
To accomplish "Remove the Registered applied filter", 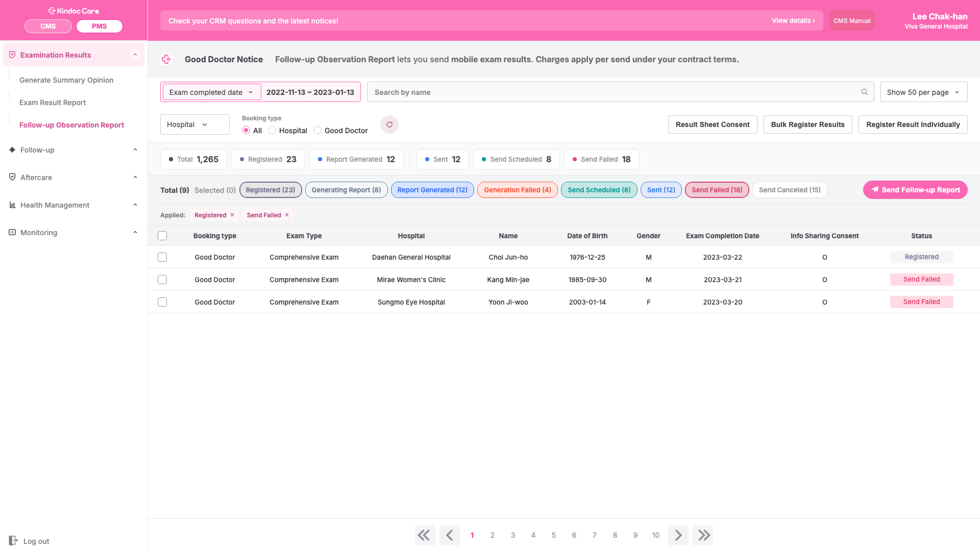I will [232, 215].
